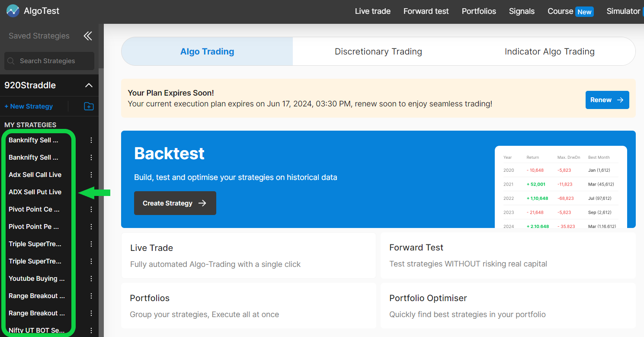Collapse the 920Straddle folder
The height and width of the screenshot is (337, 644).
point(89,85)
